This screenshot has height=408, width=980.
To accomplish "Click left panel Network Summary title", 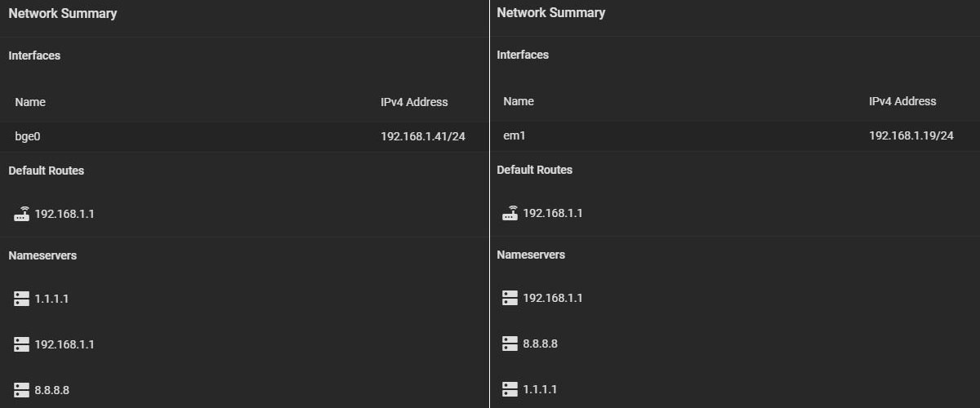I will (63, 13).
